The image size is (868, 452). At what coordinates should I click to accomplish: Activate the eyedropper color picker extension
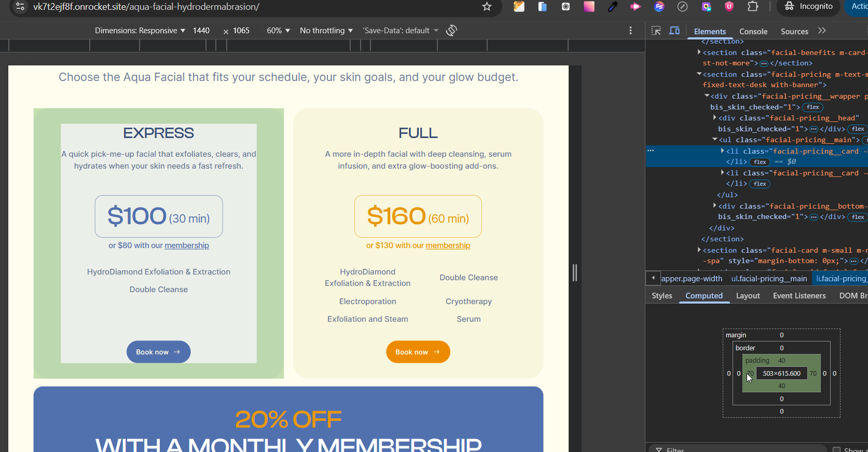pos(613,7)
